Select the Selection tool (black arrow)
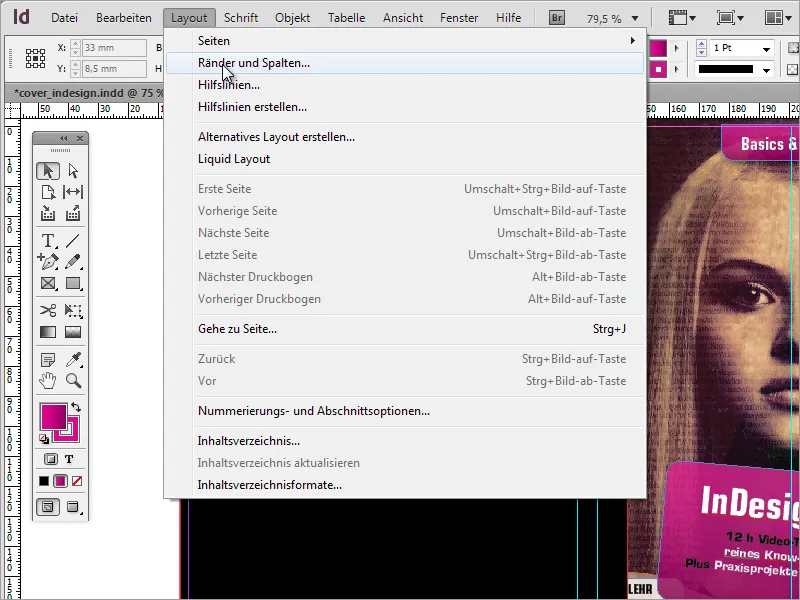Image resolution: width=800 pixels, height=600 pixels. [x=48, y=170]
